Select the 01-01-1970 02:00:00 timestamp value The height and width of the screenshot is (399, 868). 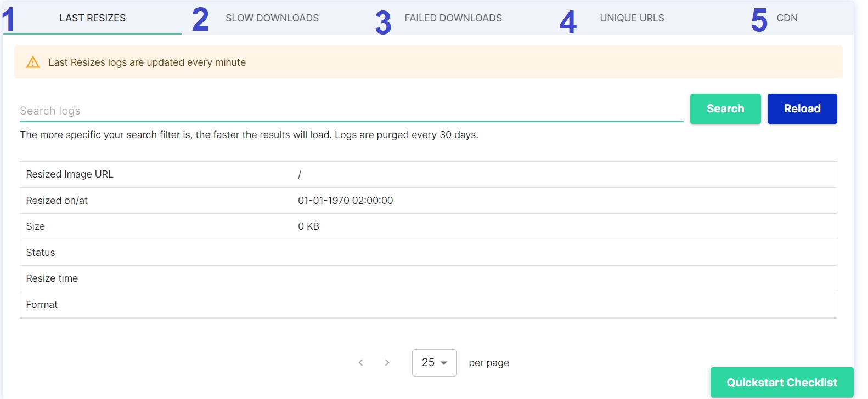click(x=345, y=201)
